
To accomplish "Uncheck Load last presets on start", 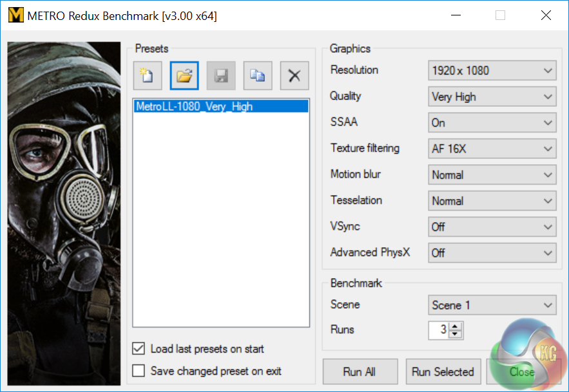I will 139,349.
